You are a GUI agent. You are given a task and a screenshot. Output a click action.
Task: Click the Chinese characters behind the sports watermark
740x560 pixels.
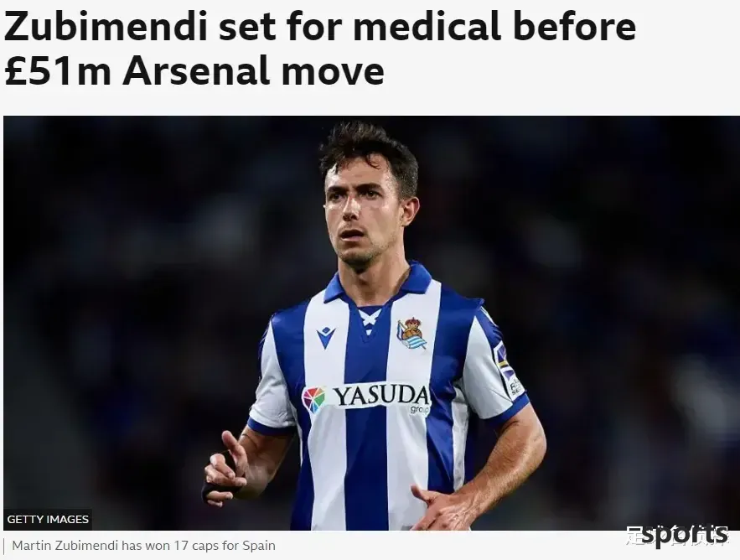point(677,536)
